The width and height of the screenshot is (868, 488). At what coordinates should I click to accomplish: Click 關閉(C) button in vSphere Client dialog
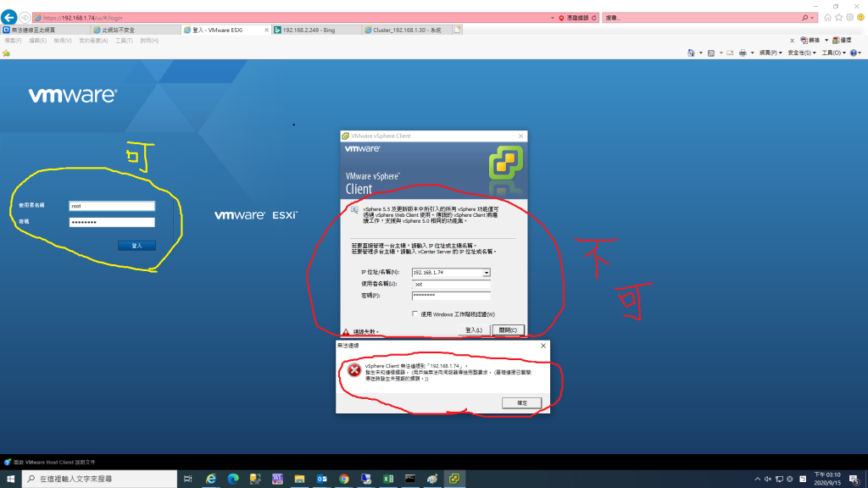point(508,330)
